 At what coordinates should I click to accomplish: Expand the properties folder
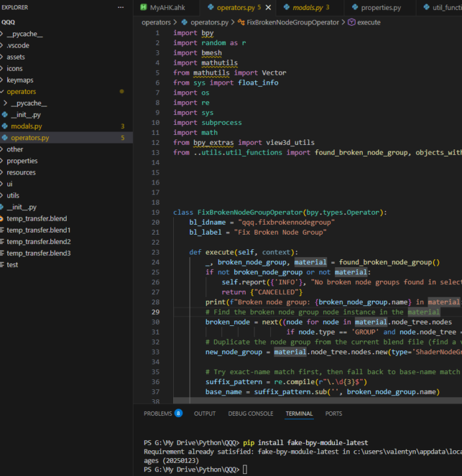66,161
